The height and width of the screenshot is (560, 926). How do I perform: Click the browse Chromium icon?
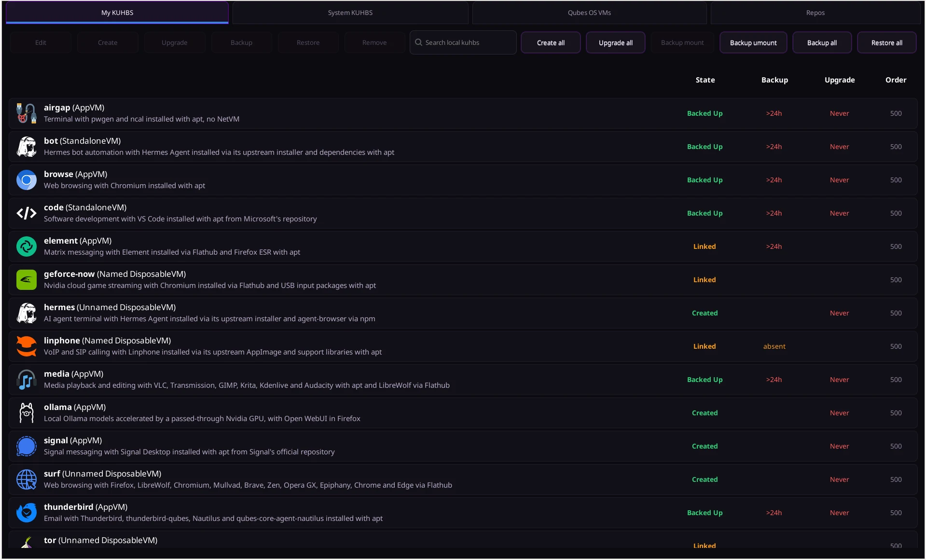27,180
